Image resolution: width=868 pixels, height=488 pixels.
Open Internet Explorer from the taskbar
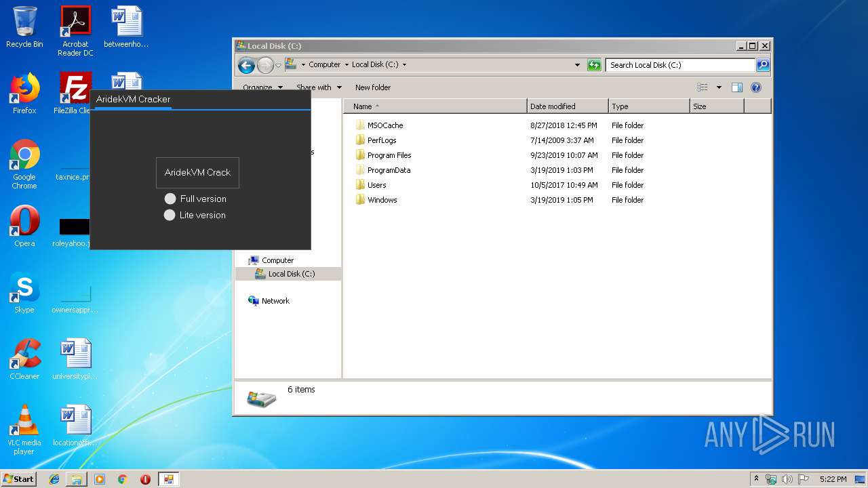tap(54, 479)
